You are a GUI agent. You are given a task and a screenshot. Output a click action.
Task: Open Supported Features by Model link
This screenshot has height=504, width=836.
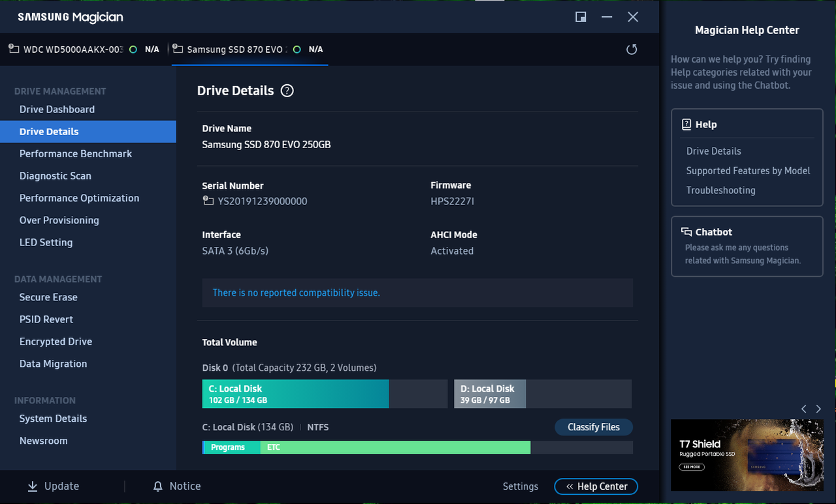point(748,170)
